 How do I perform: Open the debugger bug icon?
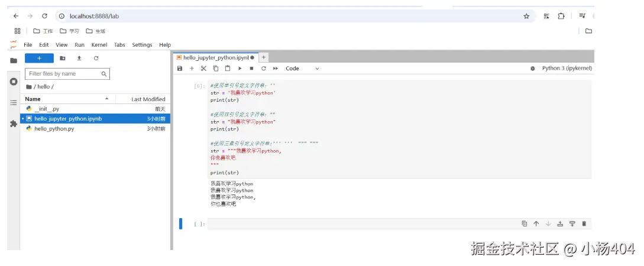[533, 69]
